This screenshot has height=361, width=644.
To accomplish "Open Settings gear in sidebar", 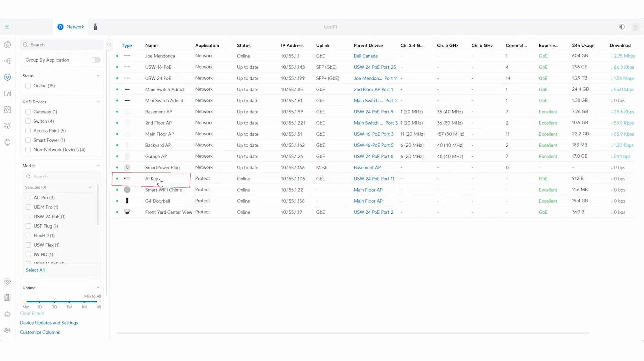I will 7,281.
